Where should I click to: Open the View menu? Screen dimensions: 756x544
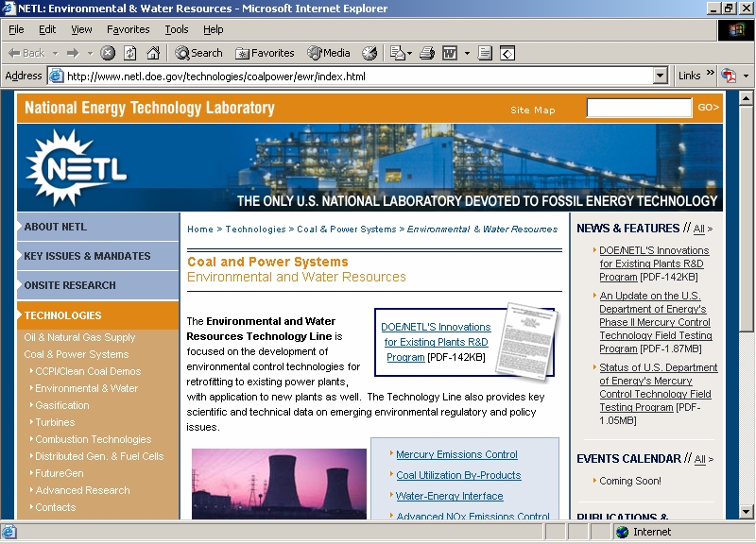pos(81,30)
